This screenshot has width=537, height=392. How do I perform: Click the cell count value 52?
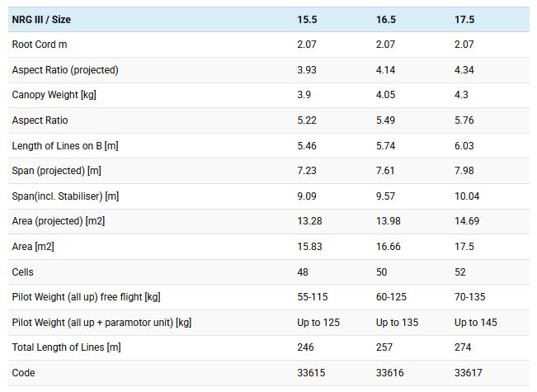(460, 272)
